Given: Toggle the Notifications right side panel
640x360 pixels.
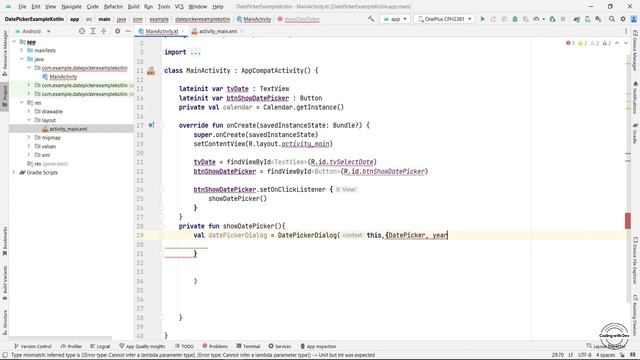Looking at the screenshot, I should [635, 98].
